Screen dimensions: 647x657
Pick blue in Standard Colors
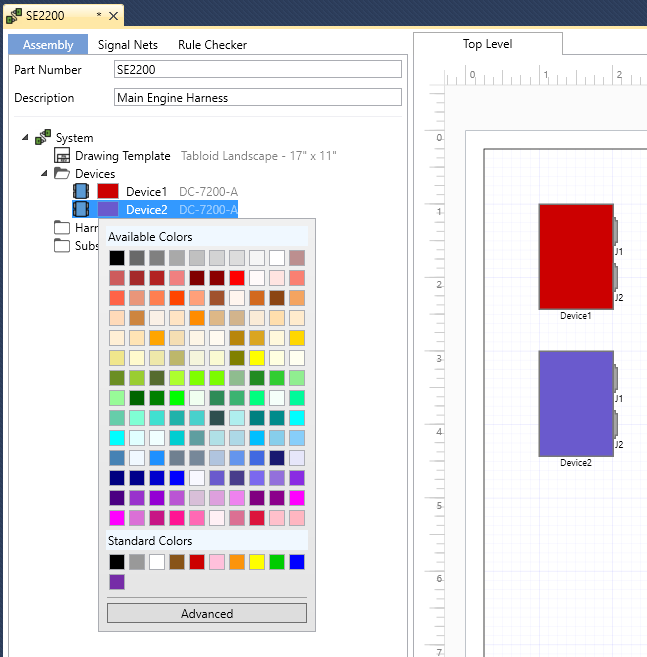point(297,562)
